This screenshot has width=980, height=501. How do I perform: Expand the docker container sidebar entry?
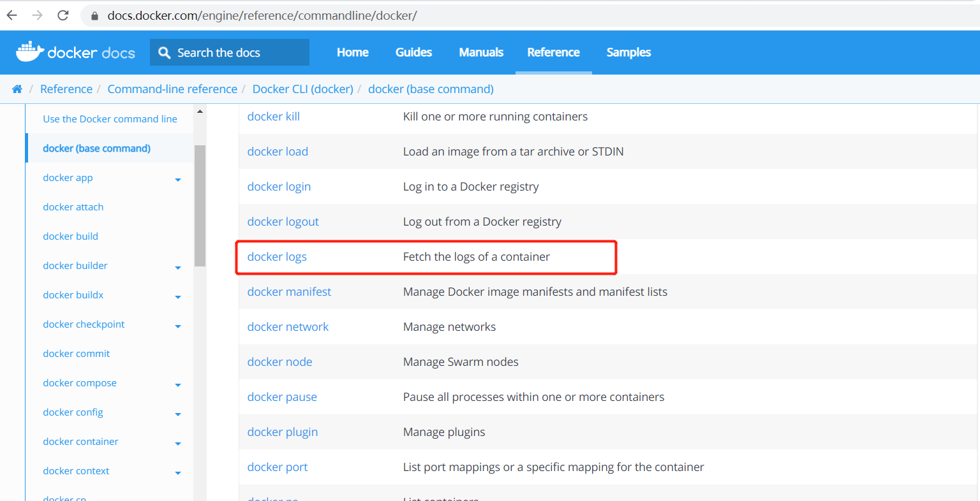pos(178,443)
